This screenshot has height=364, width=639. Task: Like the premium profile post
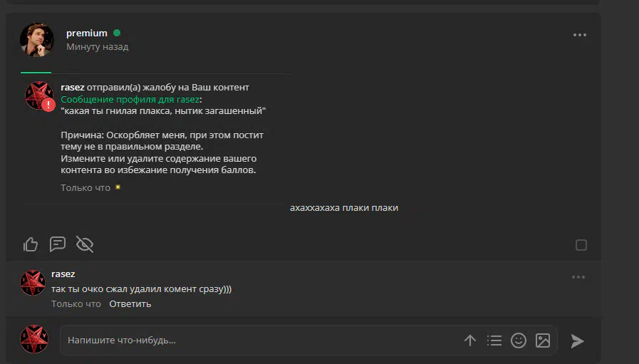click(x=31, y=244)
